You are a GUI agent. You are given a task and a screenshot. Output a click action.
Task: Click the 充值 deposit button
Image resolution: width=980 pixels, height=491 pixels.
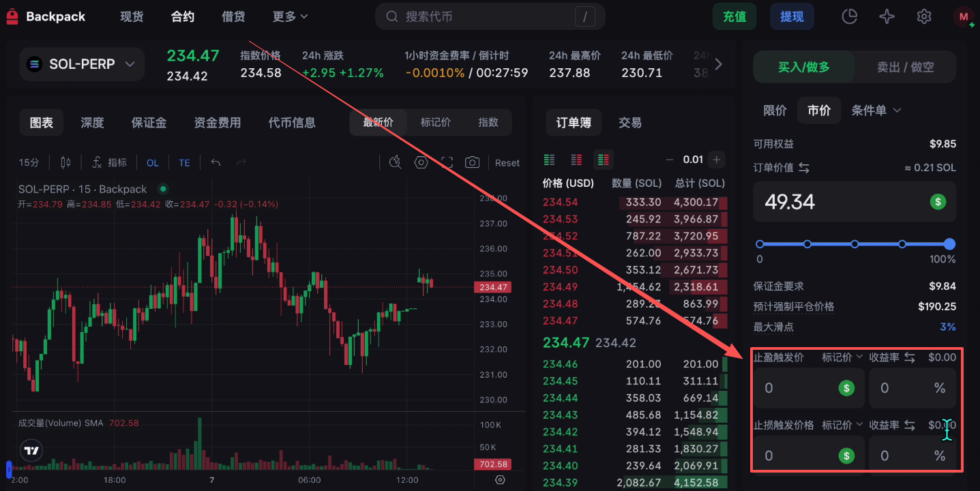tap(734, 16)
